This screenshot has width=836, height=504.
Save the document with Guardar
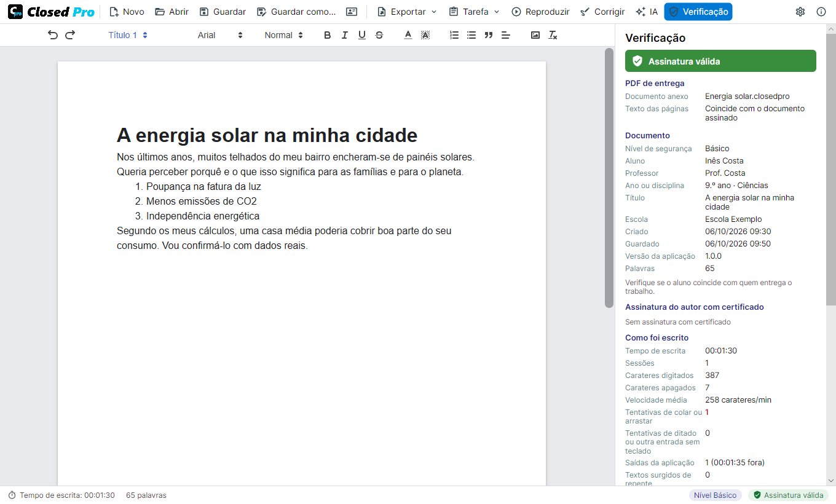223,12
